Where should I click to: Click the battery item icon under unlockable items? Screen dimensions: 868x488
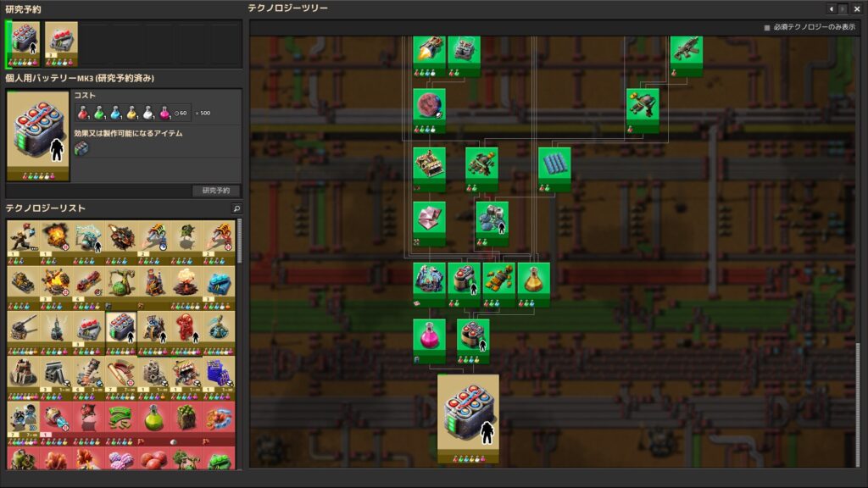pos(81,149)
